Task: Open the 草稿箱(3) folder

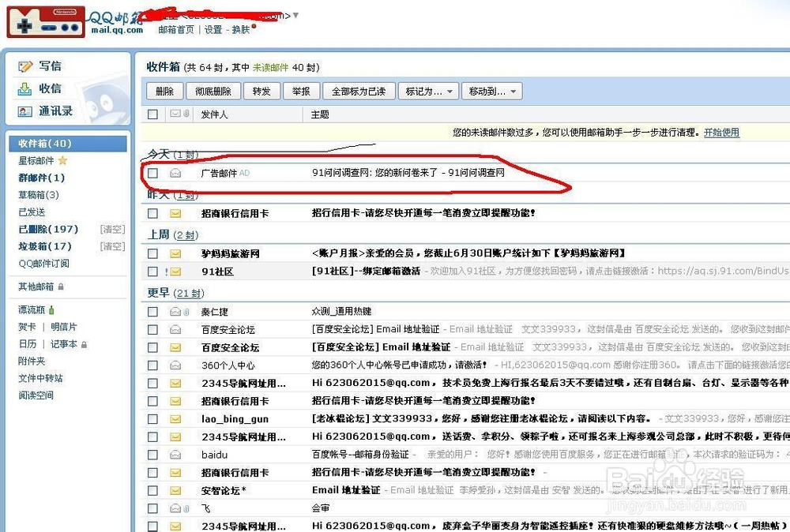Action: point(38,195)
